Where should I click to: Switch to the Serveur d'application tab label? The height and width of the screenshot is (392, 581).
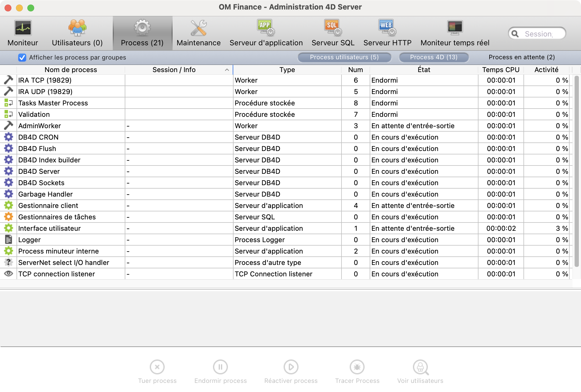click(266, 43)
